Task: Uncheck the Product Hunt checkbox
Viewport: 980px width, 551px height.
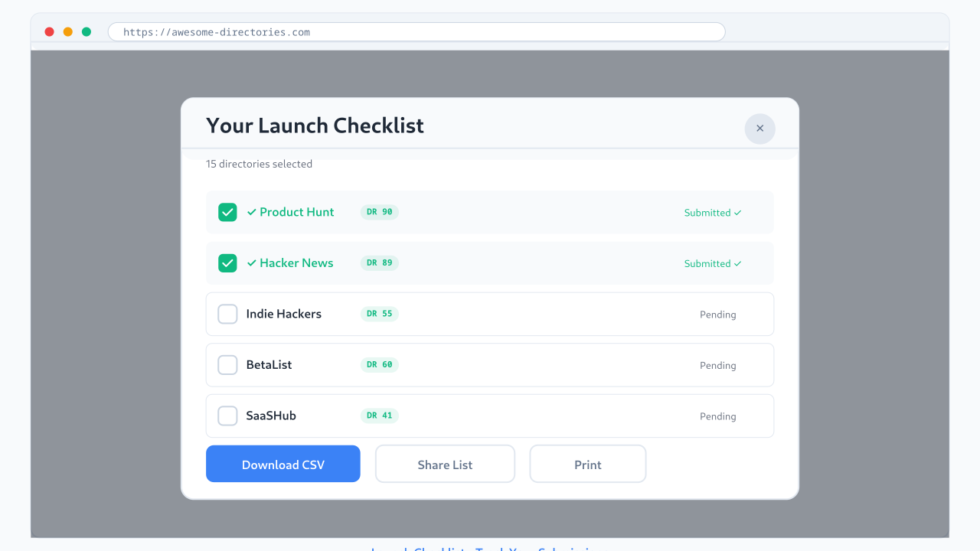Action: tap(227, 212)
